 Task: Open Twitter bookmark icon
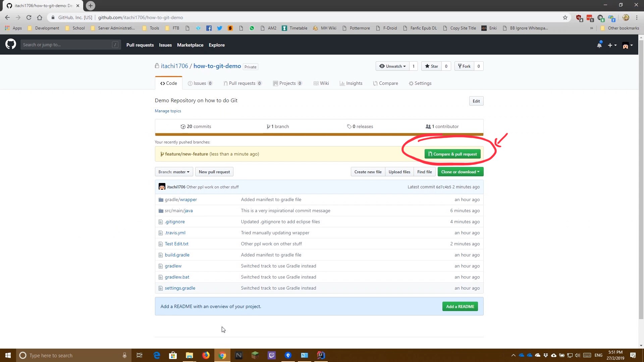click(x=220, y=28)
